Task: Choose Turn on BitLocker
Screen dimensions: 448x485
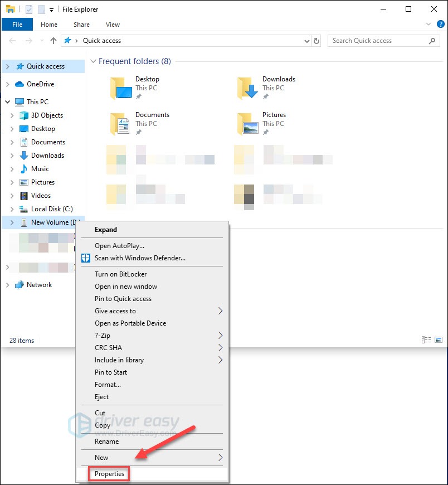Action: click(152, 274)
